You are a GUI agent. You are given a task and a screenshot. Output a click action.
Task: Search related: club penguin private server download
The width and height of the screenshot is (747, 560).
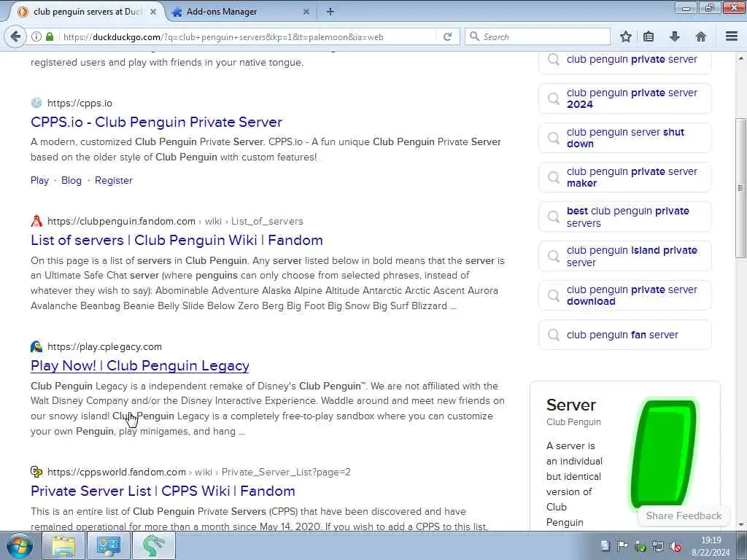(625, 295)
